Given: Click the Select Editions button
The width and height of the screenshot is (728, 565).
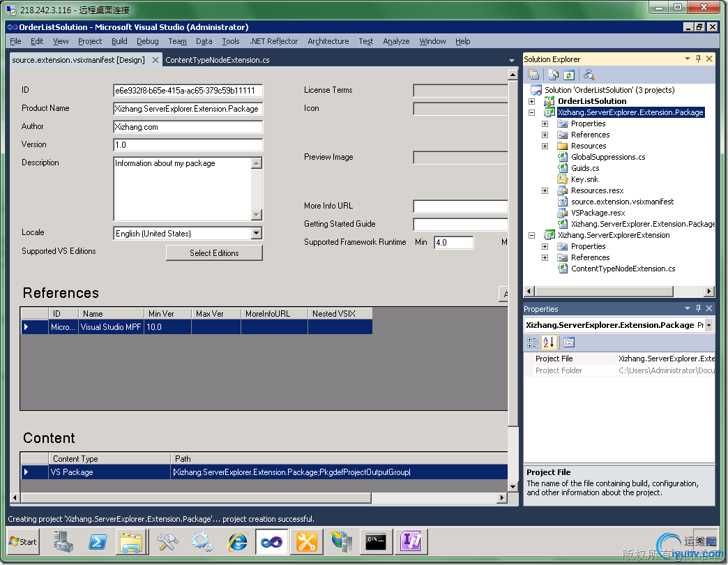Looking at the screenshot, I should point(214,253).
